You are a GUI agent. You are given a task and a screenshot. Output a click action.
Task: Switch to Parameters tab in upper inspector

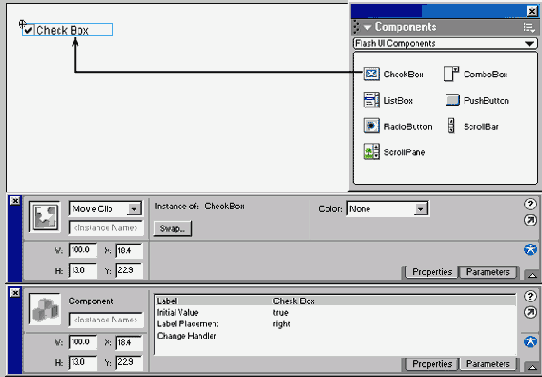[488, 272]
